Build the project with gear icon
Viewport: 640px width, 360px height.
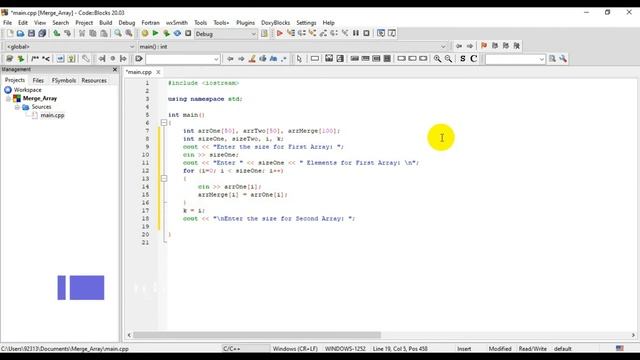[144, 33]
